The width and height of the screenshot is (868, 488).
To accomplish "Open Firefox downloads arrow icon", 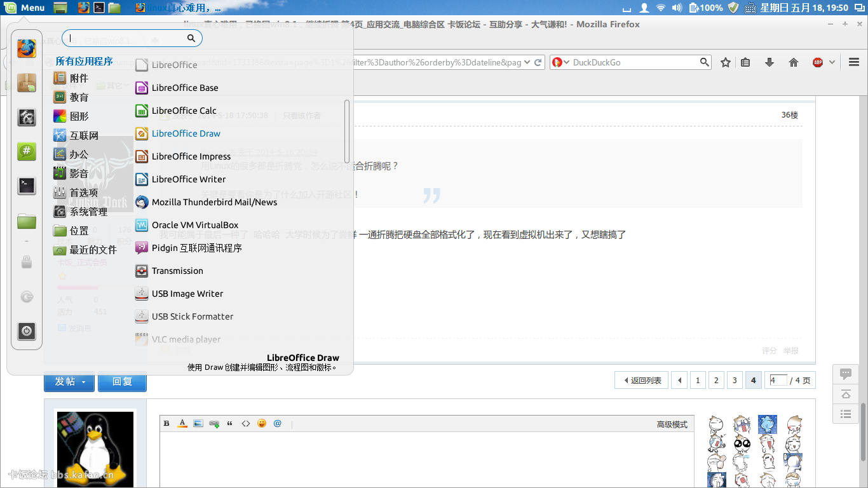I will [x=770, y=62].
